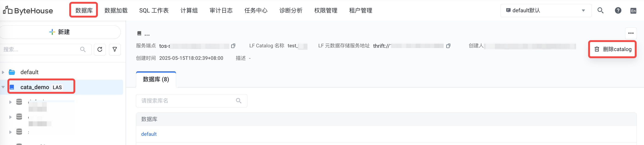This screenshot has height=145, width=644.
Task: Refresh the database list
Action: (x=100, y=49)
